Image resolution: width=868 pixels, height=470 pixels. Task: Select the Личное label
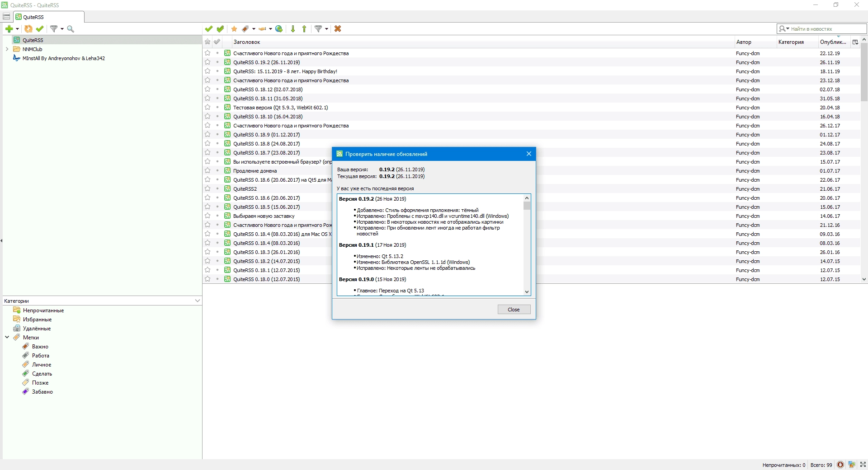click(41, 365)
